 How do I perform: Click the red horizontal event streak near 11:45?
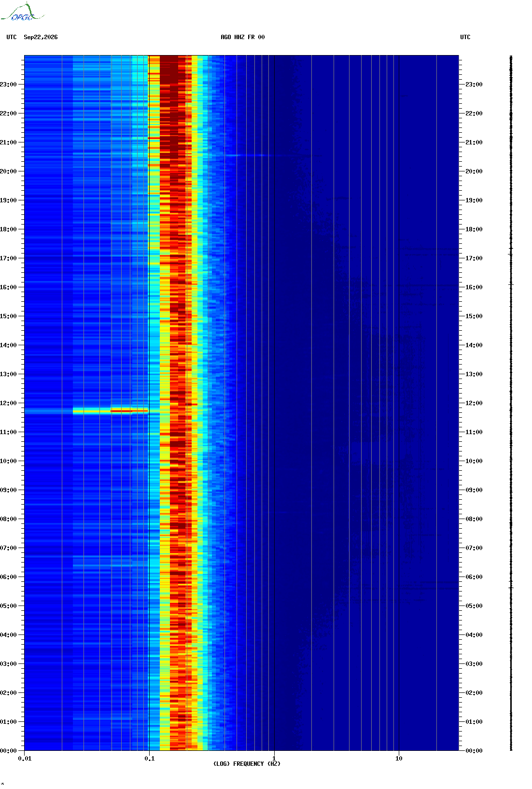click(x=129, y=411)
